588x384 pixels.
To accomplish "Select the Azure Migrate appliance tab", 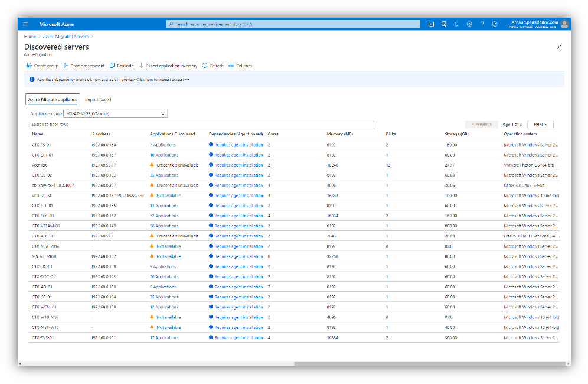I will tap(53, 100).
